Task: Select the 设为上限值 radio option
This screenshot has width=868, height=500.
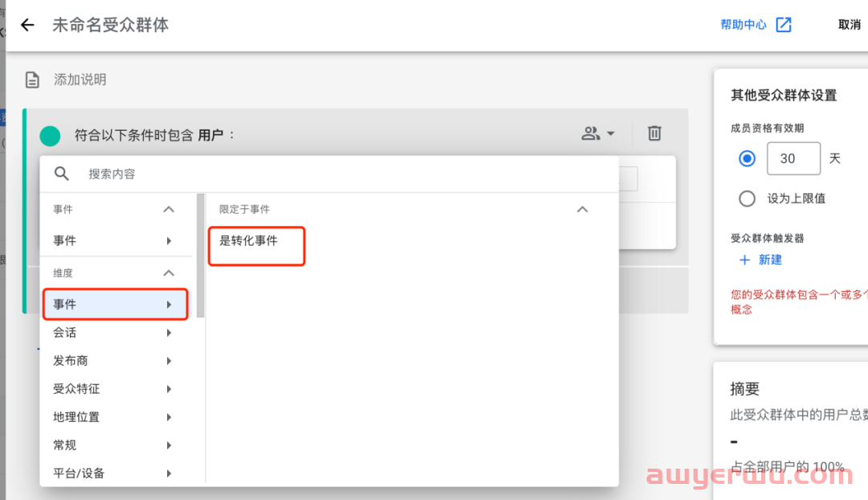Action: [x=747, y=199]
